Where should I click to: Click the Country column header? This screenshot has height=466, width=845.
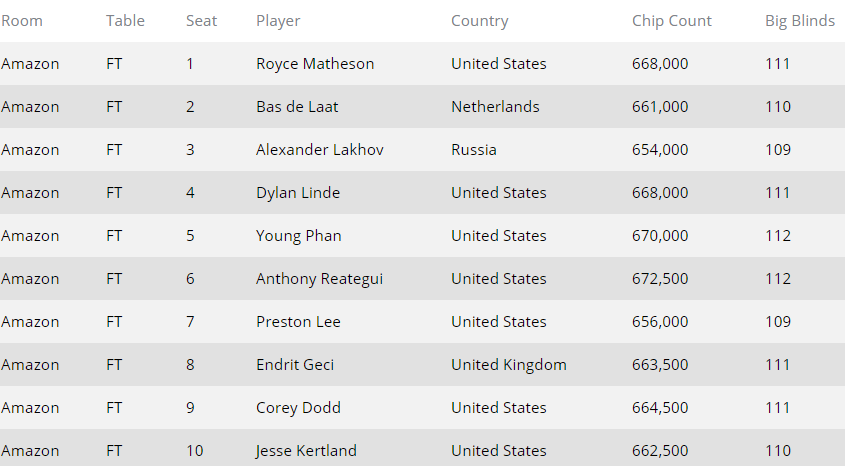479,21
